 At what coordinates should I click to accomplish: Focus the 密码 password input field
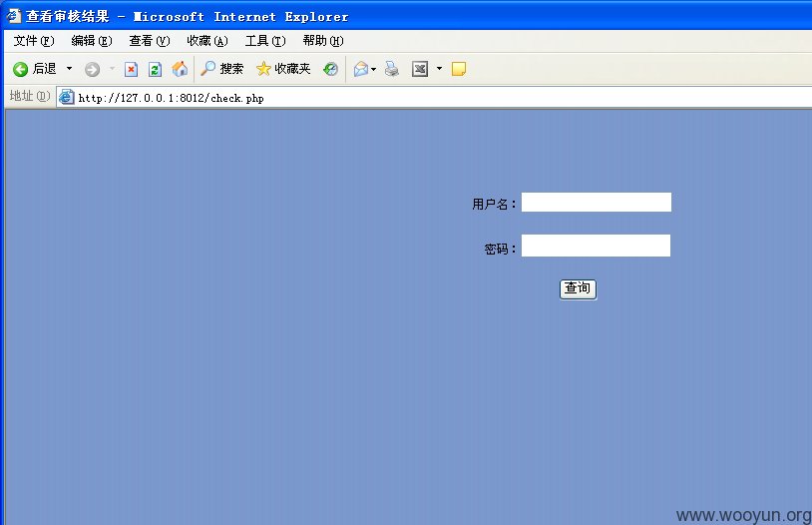click(x=596, y=246)
